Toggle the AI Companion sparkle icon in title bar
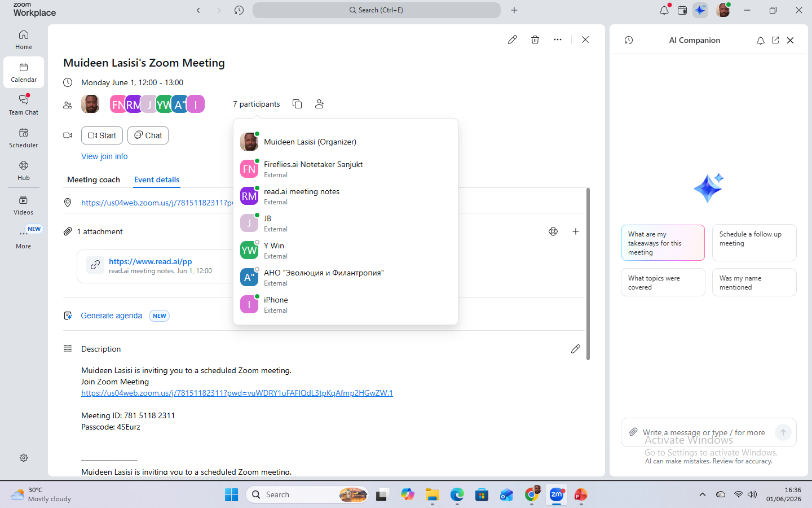 [x=700, y=10]
